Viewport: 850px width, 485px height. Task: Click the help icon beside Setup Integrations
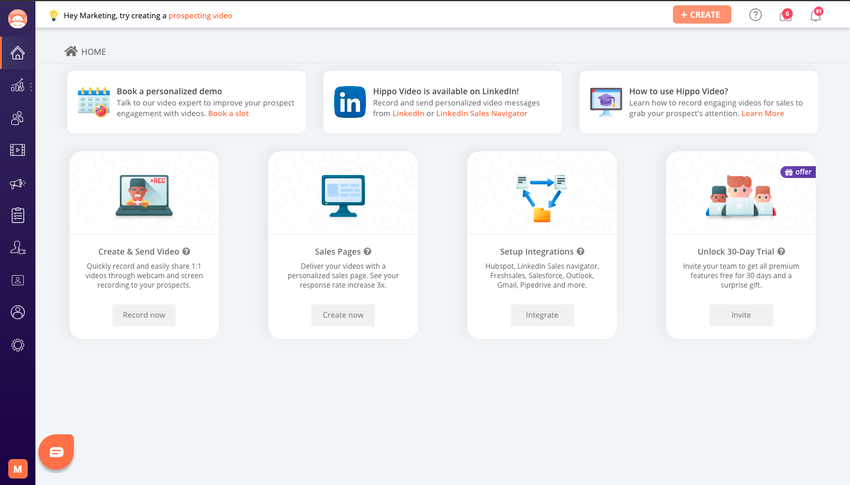tap(580, 251)
